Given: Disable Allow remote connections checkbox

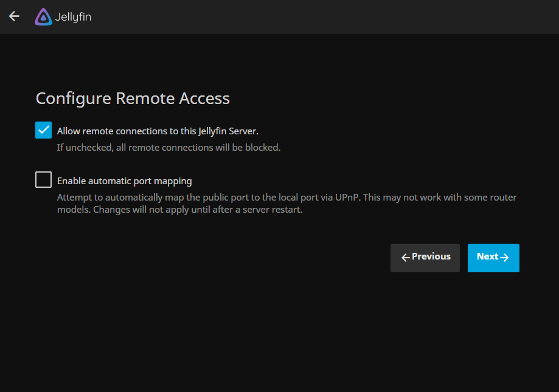Looking at the screenshot, I should tap(43, 130).
